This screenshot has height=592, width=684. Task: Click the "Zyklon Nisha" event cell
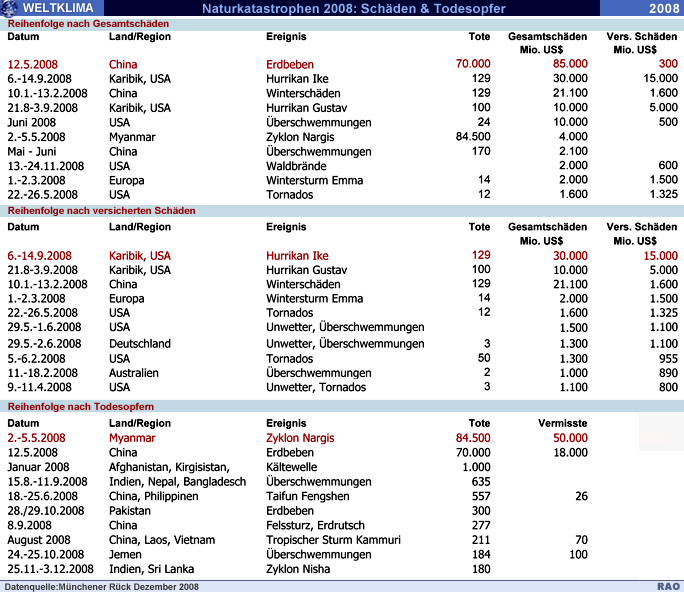298,569
